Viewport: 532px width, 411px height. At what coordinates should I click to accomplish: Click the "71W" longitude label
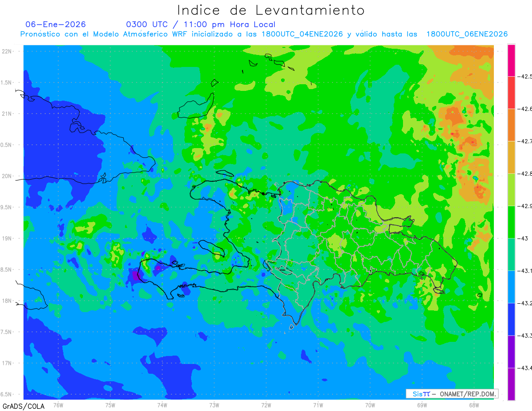click(318, 405)
